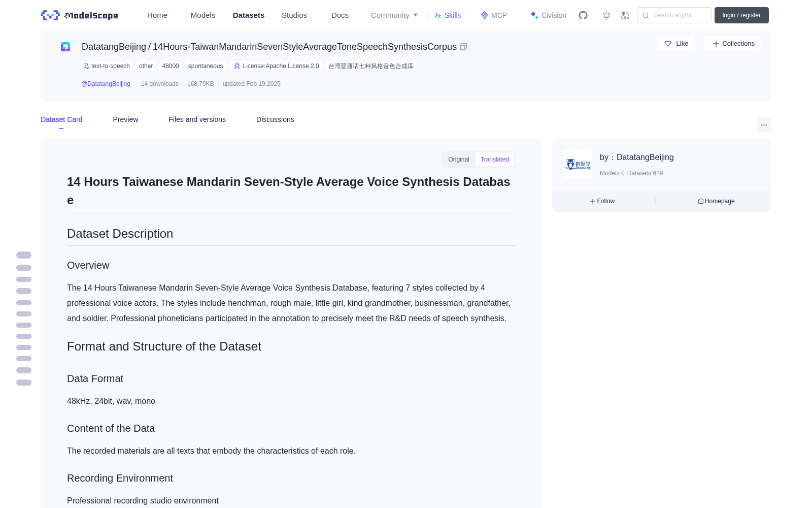Viewport: 812px width, 508px height.
Task: Expand the Community dropdown menu
Action: tap(394, 15)
